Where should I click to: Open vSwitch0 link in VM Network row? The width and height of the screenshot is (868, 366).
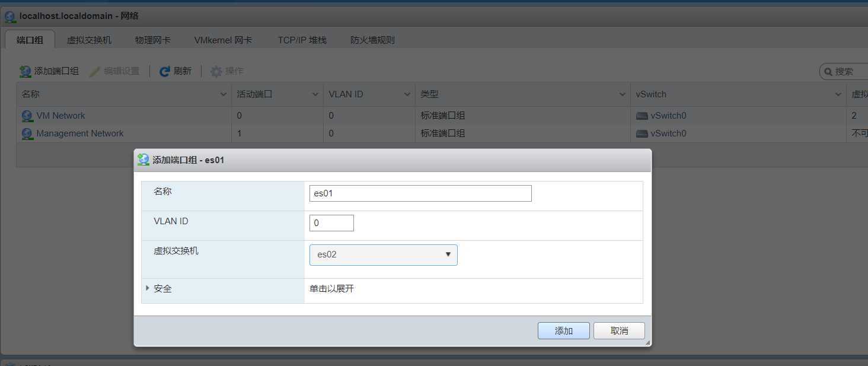[668, 116]
